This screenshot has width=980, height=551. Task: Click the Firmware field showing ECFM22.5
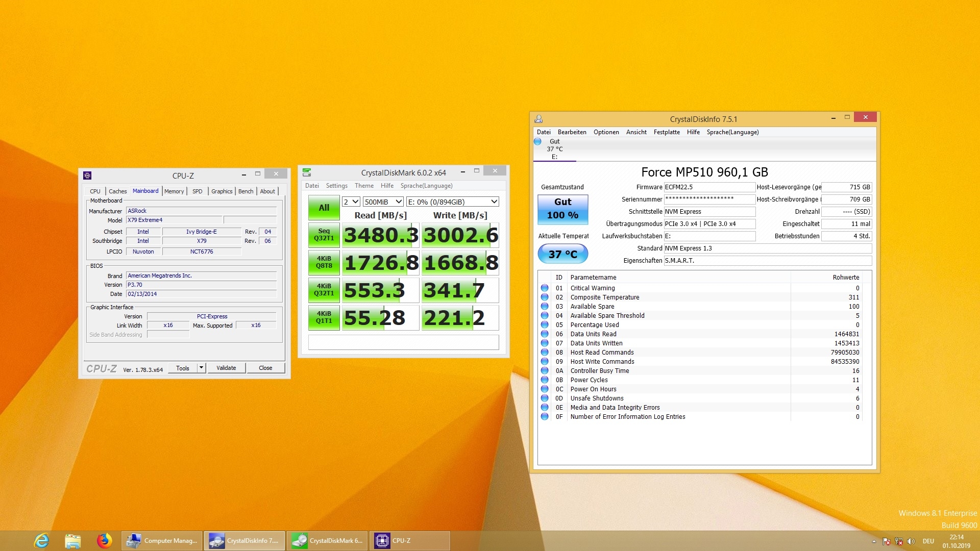[709, 187]
